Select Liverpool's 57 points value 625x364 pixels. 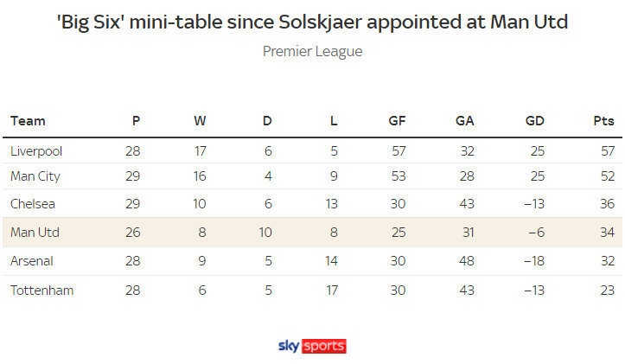pos(608,151)
